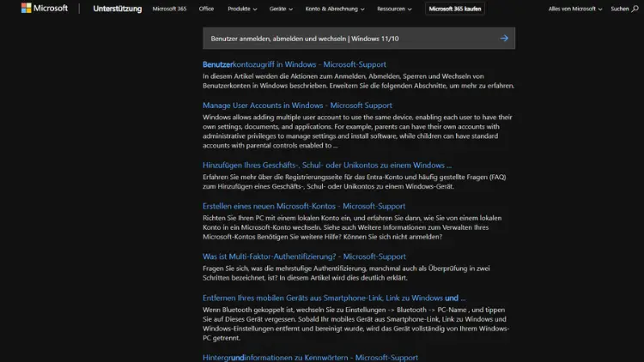Click the snippet starting 'Richten Sie Ihren PC'

[352, 227]
